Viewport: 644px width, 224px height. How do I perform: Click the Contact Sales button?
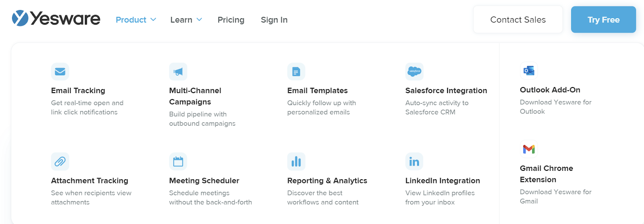pyautogui.click(x=518, y=19)
